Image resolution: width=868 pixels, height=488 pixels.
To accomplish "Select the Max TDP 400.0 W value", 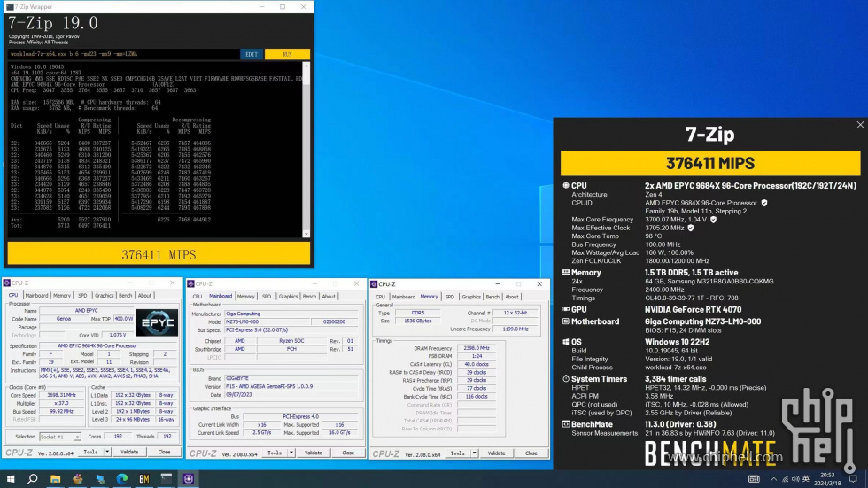I will [x=123, y=319].
